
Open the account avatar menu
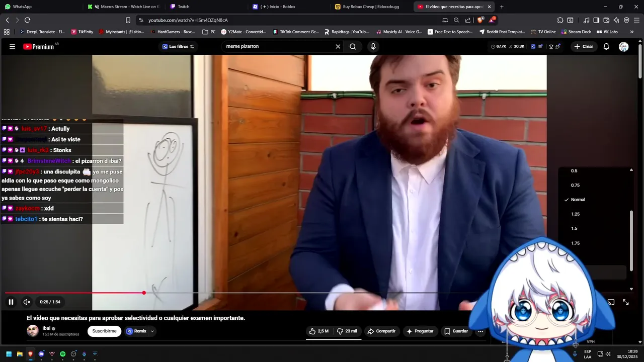624,46
